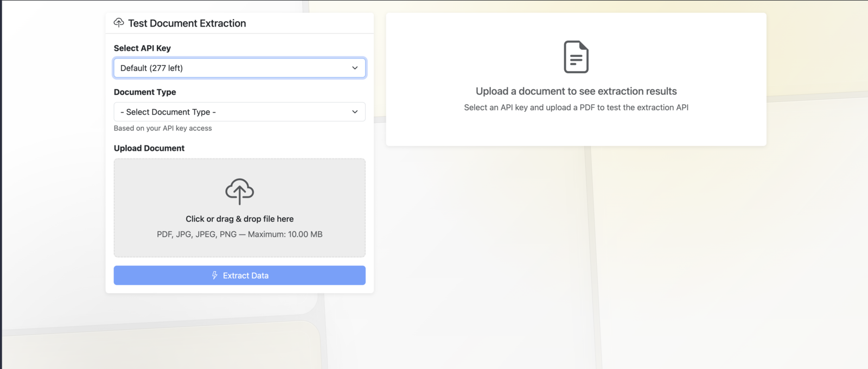The width and height of the screenshot is (868, 369).
Task: Click the lightning bolt icon on Extract Data
Action: pyautogui.click(x=215, y=276)
